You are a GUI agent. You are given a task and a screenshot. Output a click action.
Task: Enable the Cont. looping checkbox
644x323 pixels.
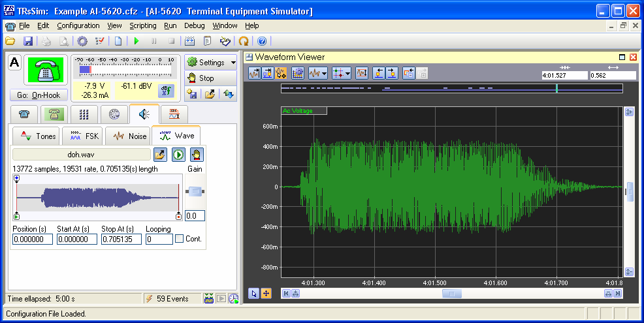(x=180, y=239)
